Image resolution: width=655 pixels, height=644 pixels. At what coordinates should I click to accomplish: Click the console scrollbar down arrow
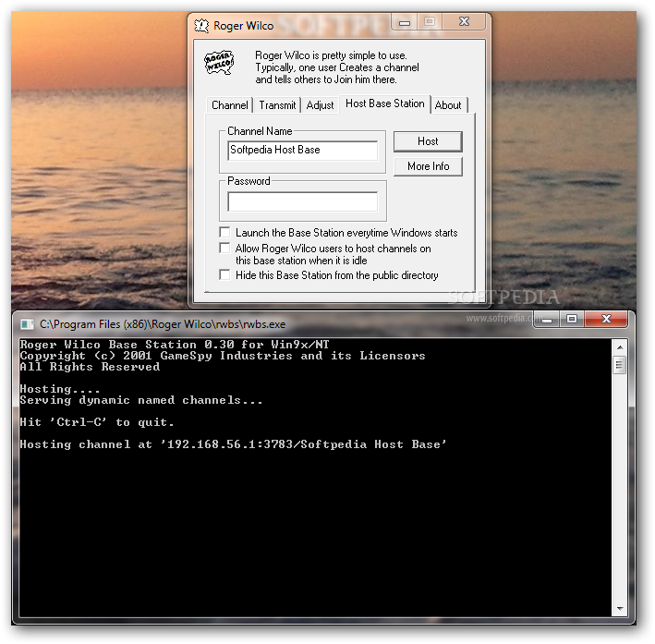click(620, 609)
